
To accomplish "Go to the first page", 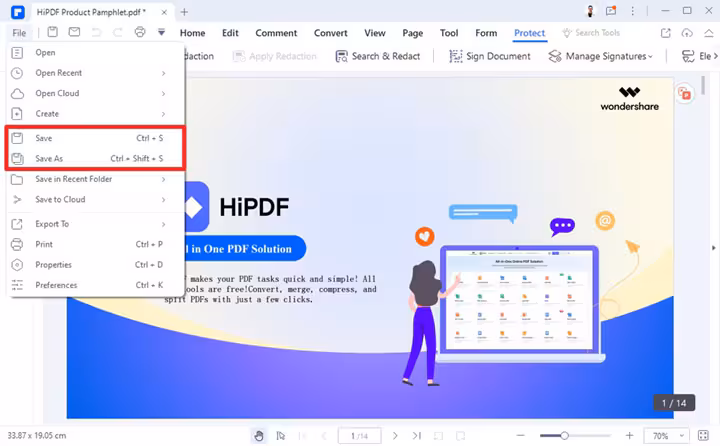I will point(302,435).
